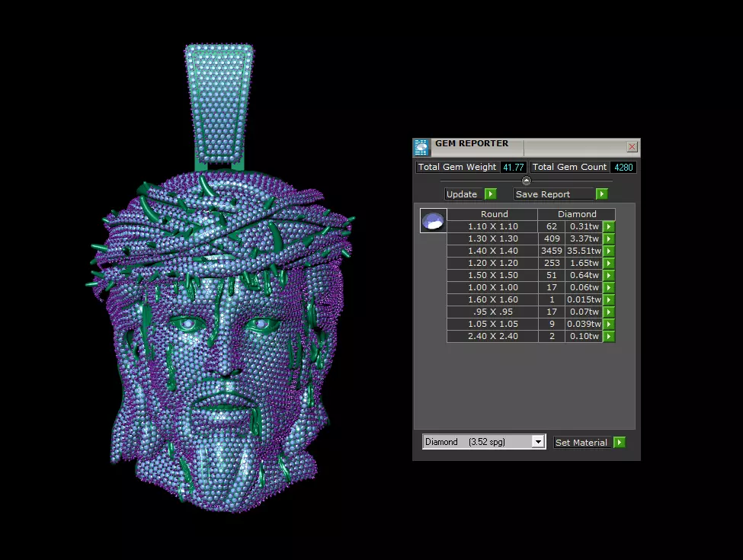
Task: Click the arrow for the 2.40 X 2.40 row
Action: click(609, 336)
